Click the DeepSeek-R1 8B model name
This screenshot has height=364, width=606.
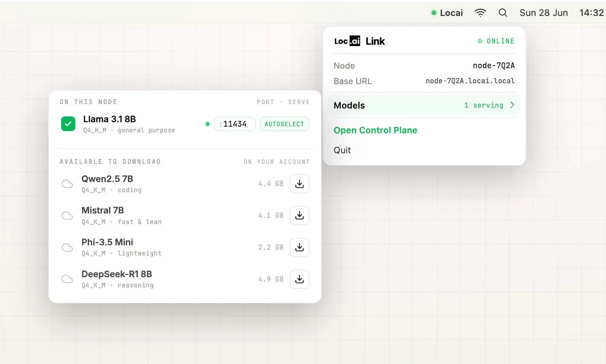point(117,274)
